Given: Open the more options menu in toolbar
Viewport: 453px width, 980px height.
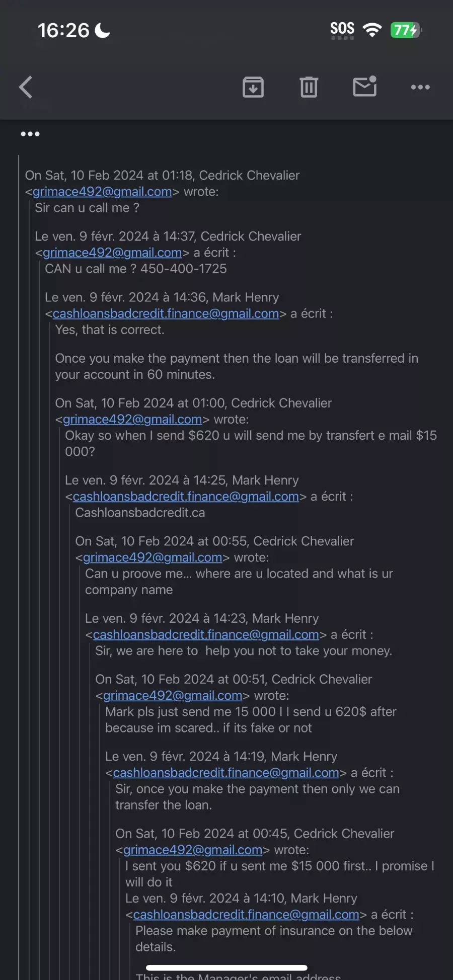Looking at the screenshot, I should pyautogui.click(x=420, y=87).
